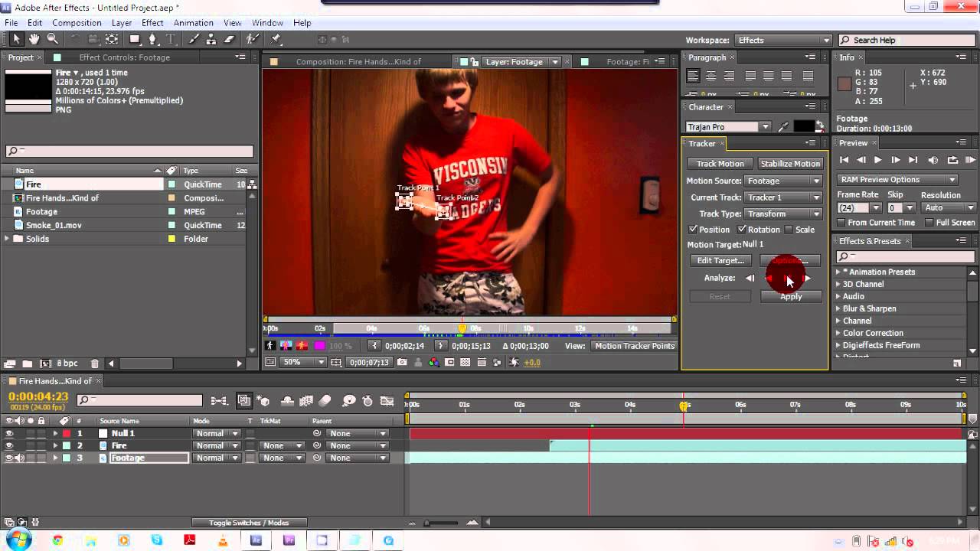
Task: Select the Rectangle shape tool
Action: [135, 39]
